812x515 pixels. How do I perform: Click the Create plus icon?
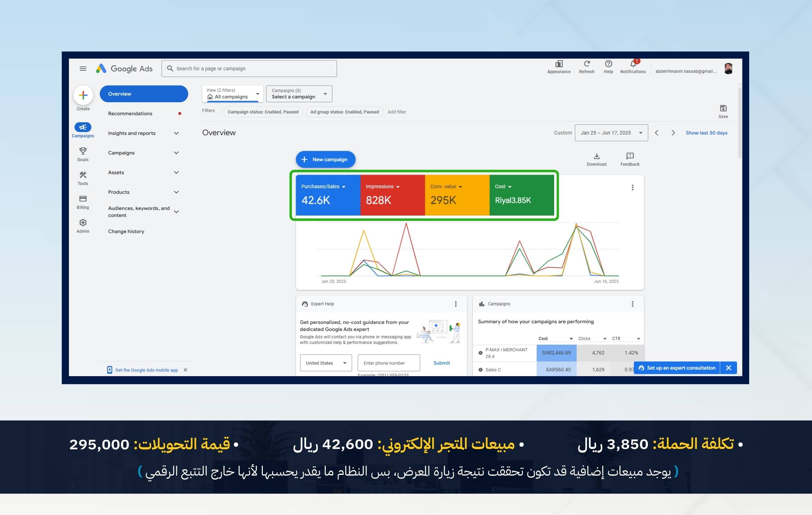click(x=83, y=95)
